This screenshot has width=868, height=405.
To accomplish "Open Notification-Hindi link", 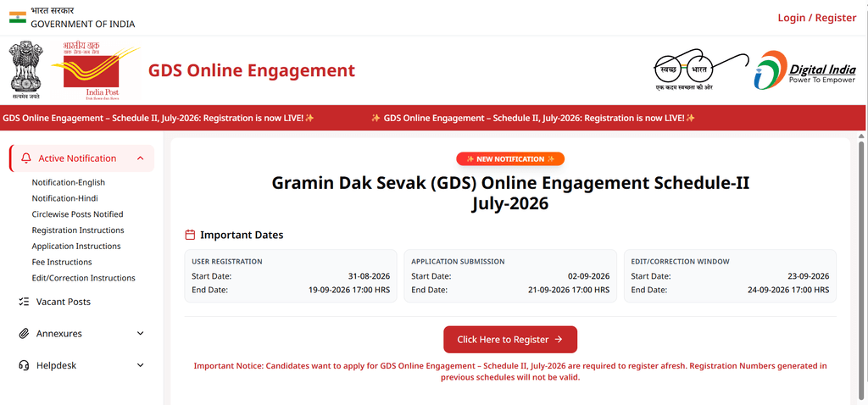I will coord(64,198).
